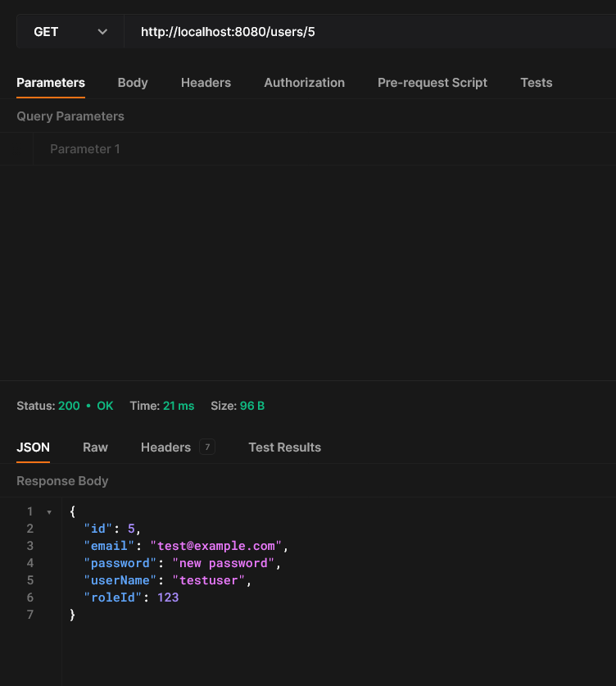Click the "new password" string value
This screenshot has height=686, width=616.
[224, 563]
